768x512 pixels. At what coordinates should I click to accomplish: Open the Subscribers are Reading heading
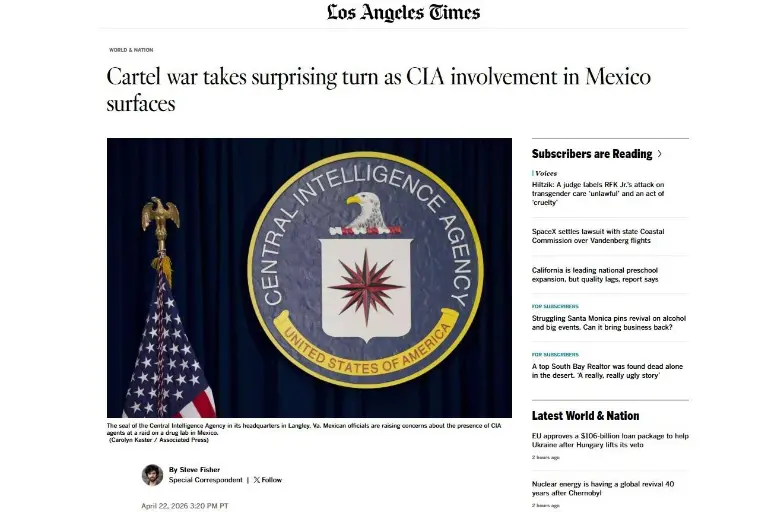click(x=592, y=154)
